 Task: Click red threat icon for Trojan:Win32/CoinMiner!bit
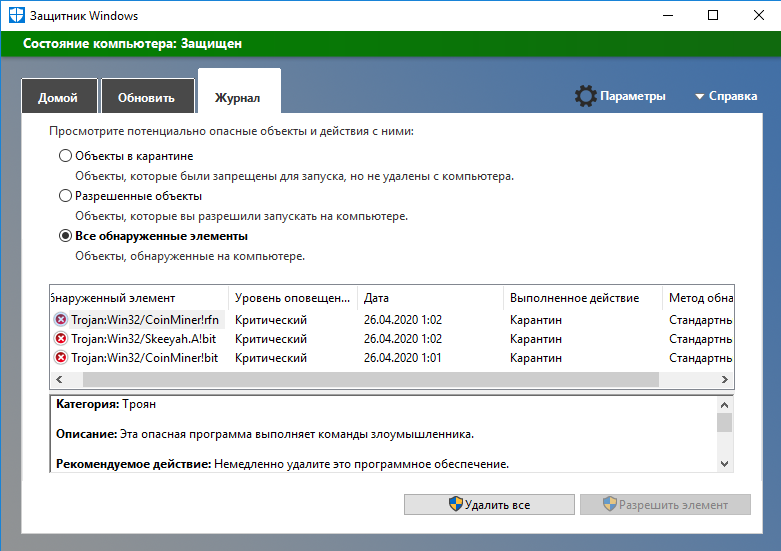coord(61,358)
